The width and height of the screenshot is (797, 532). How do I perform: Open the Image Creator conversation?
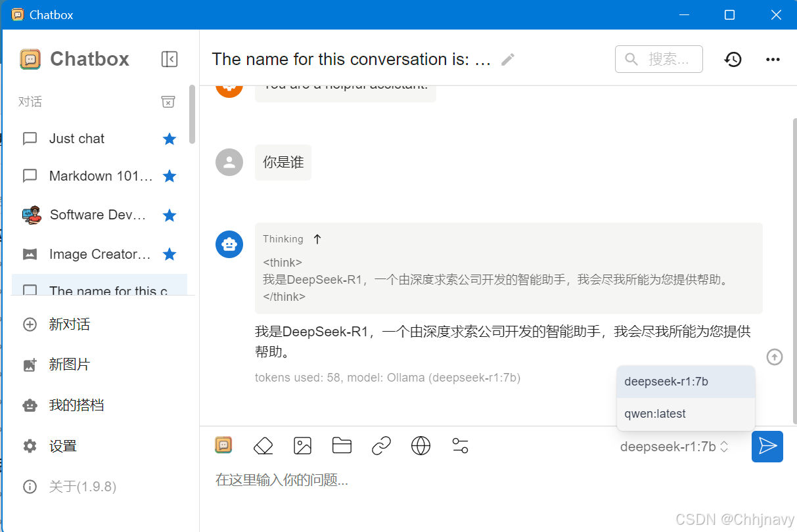[100, 254]
